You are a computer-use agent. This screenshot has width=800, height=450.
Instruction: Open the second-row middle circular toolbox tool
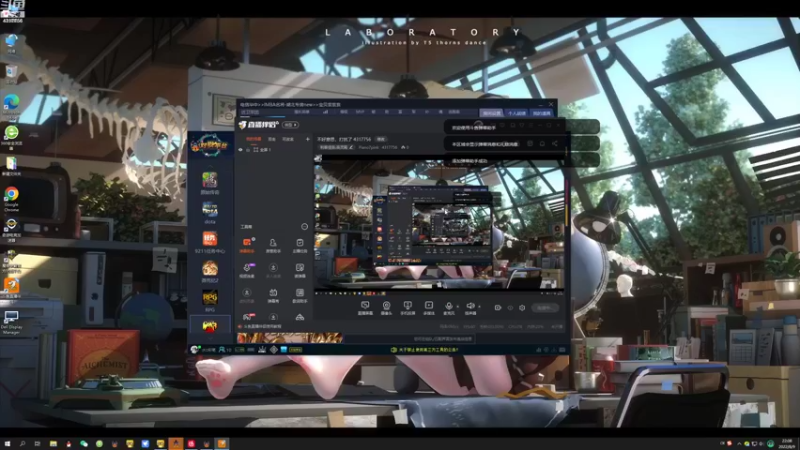tap(273, 270)
